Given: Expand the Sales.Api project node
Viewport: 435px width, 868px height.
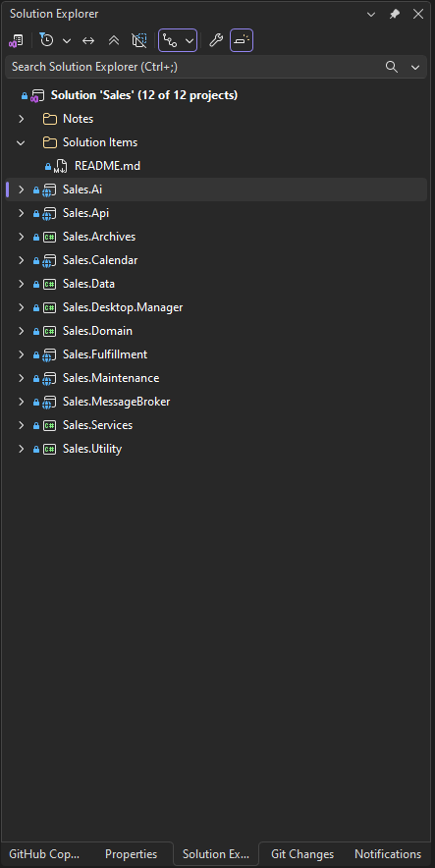Looking at the screenshot, I should 21,213.
